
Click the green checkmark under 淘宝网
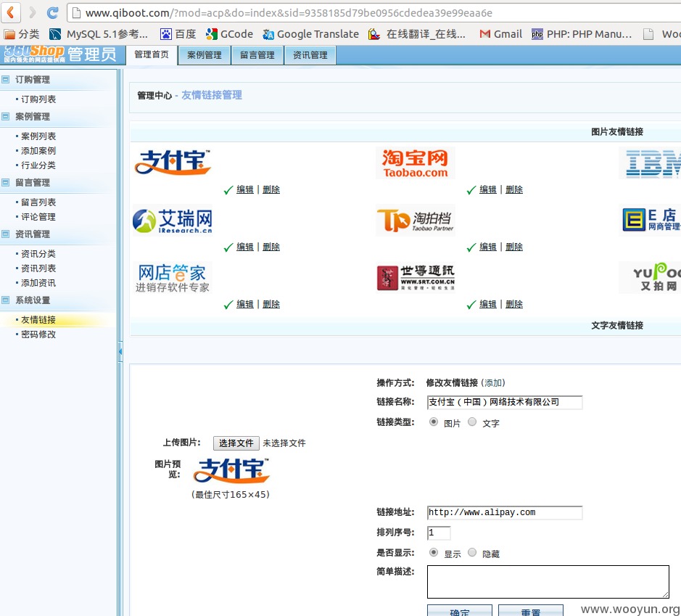coord(471,190)
